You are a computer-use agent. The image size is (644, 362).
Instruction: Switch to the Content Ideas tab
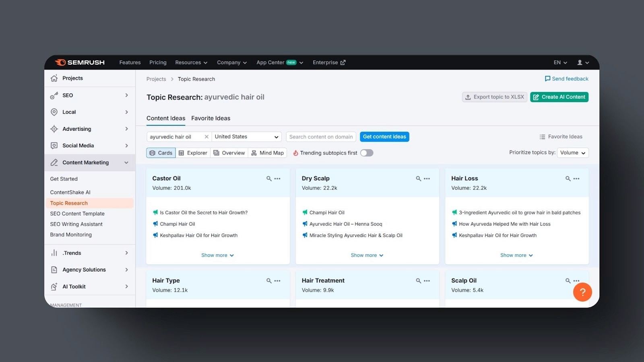point(166,118)
